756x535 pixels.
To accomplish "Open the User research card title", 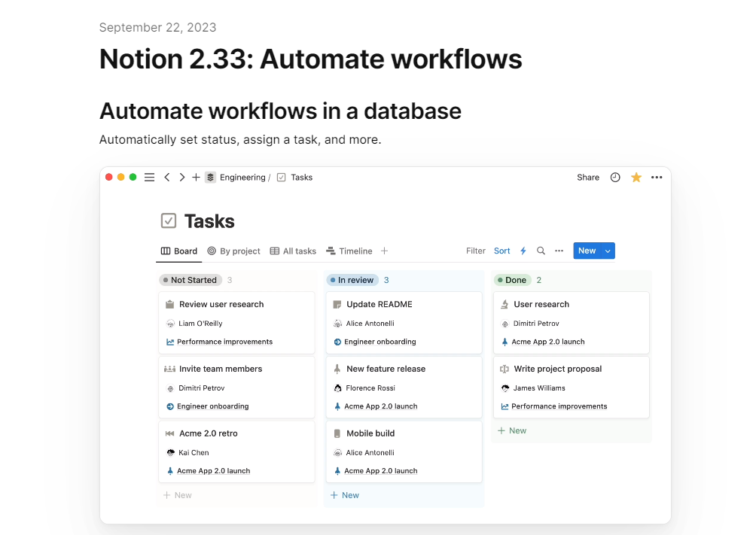I will (541, 304).
